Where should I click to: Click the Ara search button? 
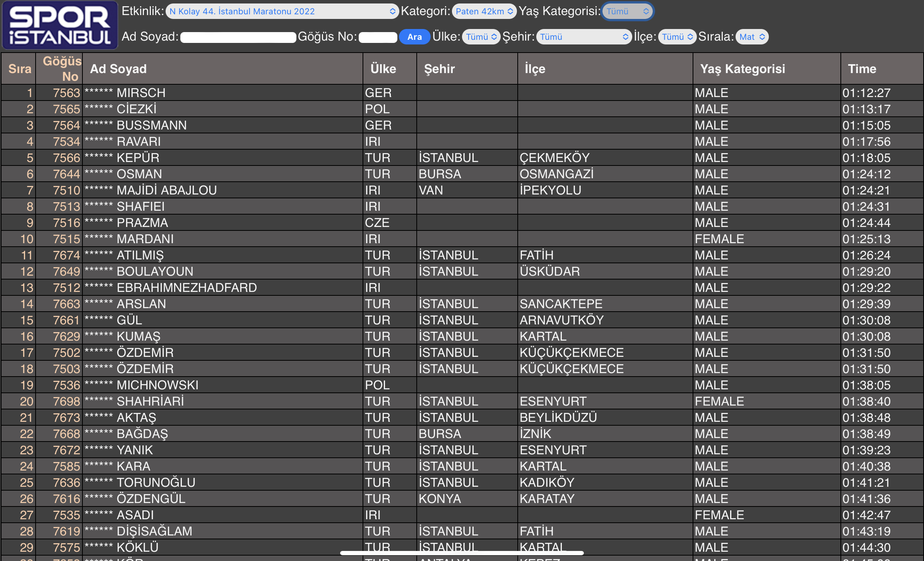tap(414, 37)
